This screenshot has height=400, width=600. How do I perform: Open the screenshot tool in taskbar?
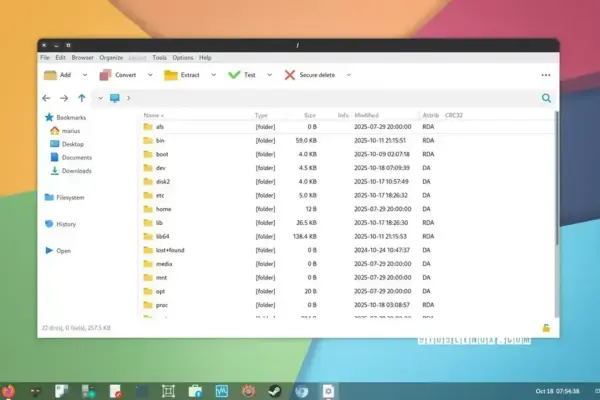coord(168,391)
